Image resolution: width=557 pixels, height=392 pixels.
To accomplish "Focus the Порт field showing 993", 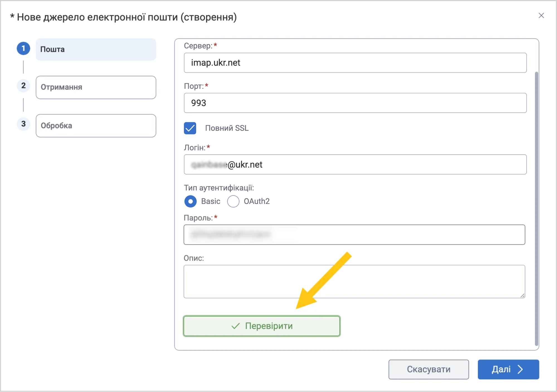I will (355, 103).
